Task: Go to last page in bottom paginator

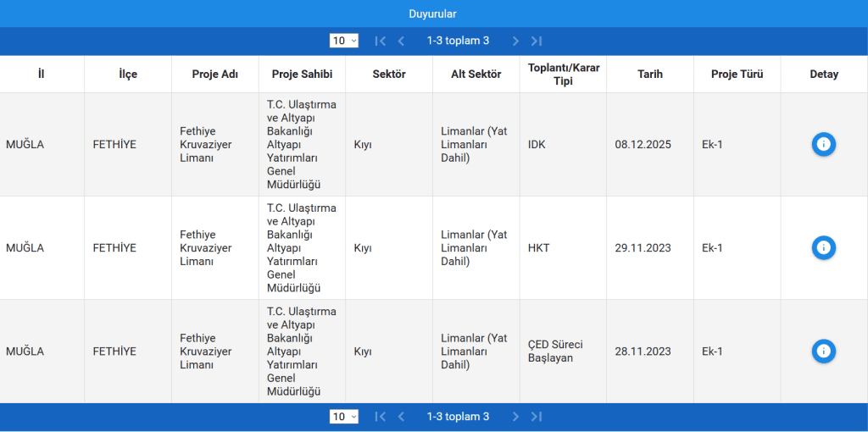Action: click(x=536, y=417)
